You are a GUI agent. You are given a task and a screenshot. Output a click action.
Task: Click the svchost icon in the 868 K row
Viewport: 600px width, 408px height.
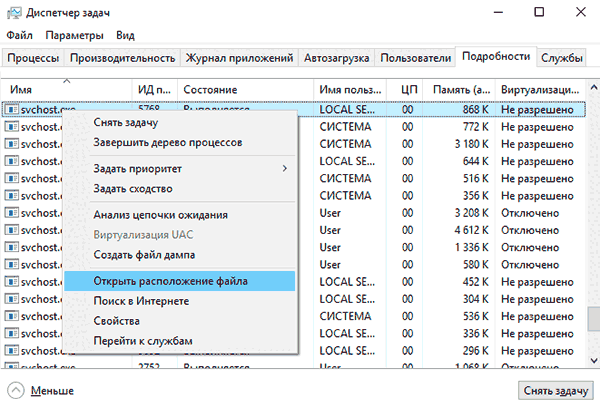coord(12,109)
